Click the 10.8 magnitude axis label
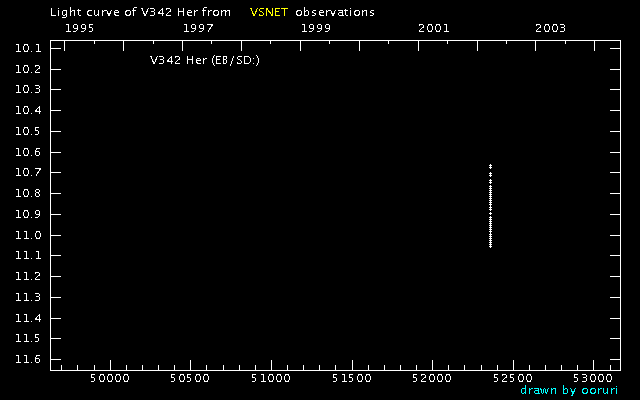Viewport: 640px width, 400px height. pos(28,193)
